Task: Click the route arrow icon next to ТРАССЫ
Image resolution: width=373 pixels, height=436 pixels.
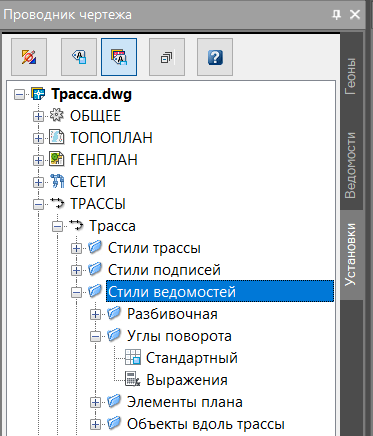Action: click(57, 203)
